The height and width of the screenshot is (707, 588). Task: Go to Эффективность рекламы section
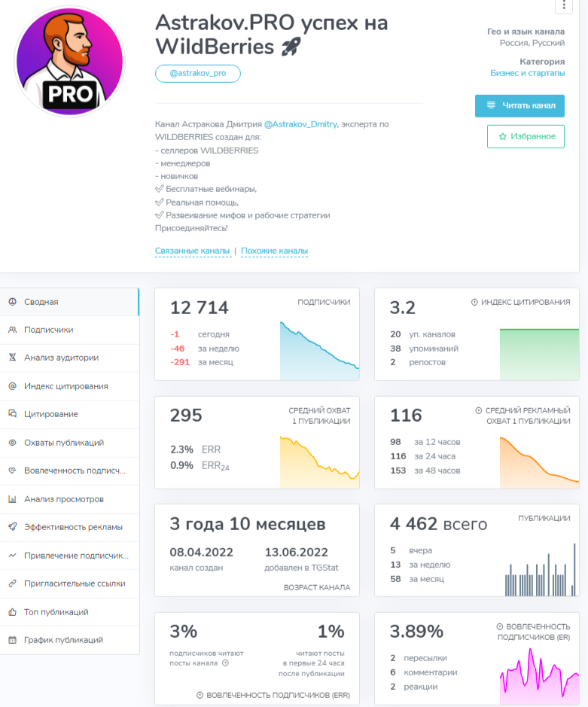tap(69, 526)
